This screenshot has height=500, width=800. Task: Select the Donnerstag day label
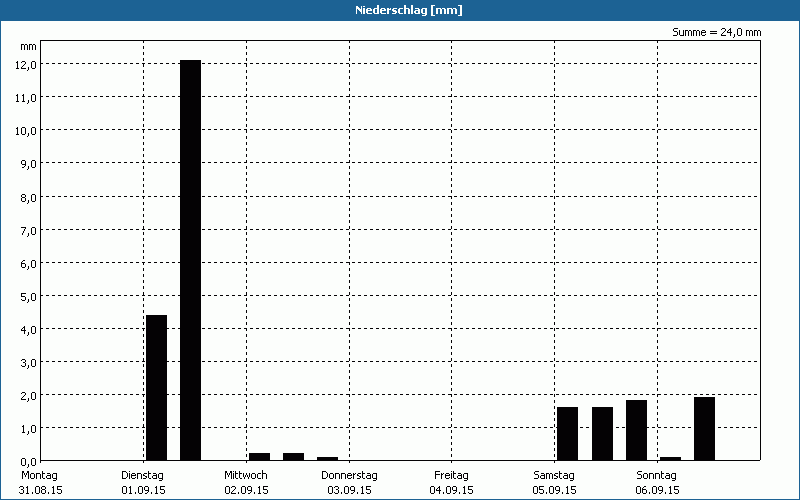[349, 476]
